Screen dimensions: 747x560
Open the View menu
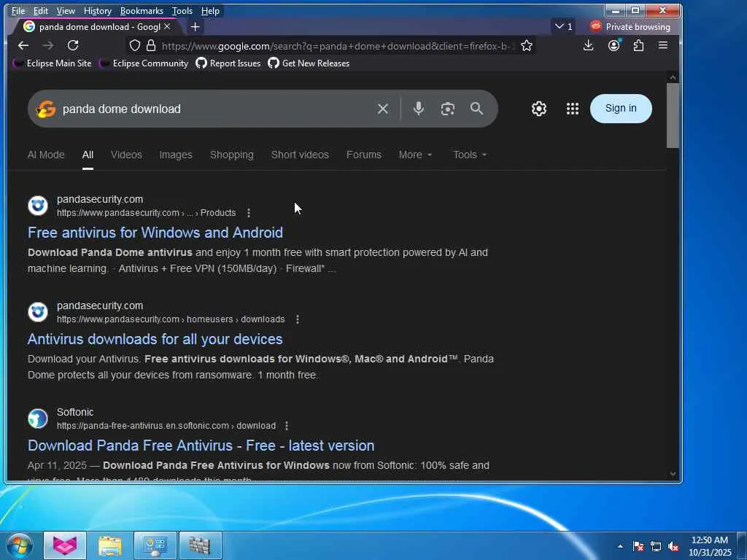65,10
